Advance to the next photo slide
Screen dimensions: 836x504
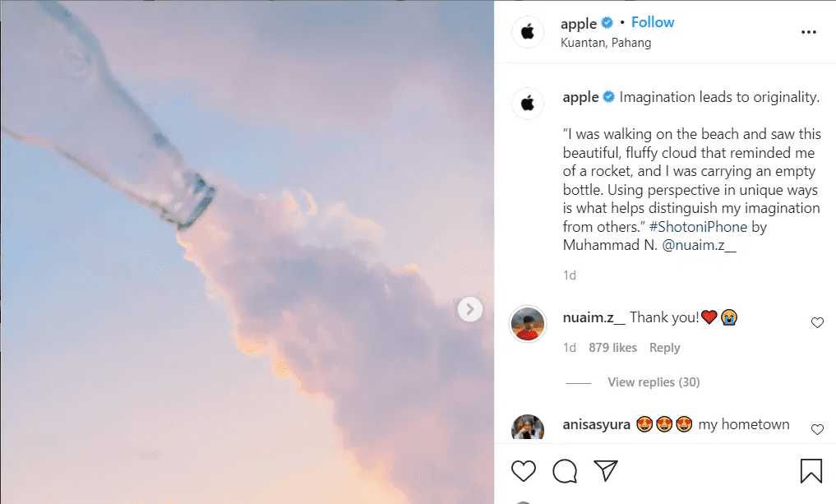[469, 309]
